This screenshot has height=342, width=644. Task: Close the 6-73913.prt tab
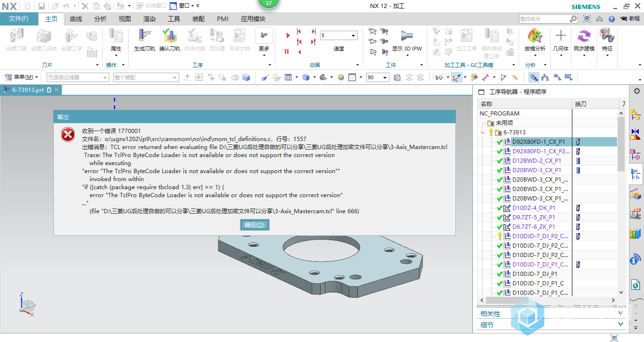(57, 90)
